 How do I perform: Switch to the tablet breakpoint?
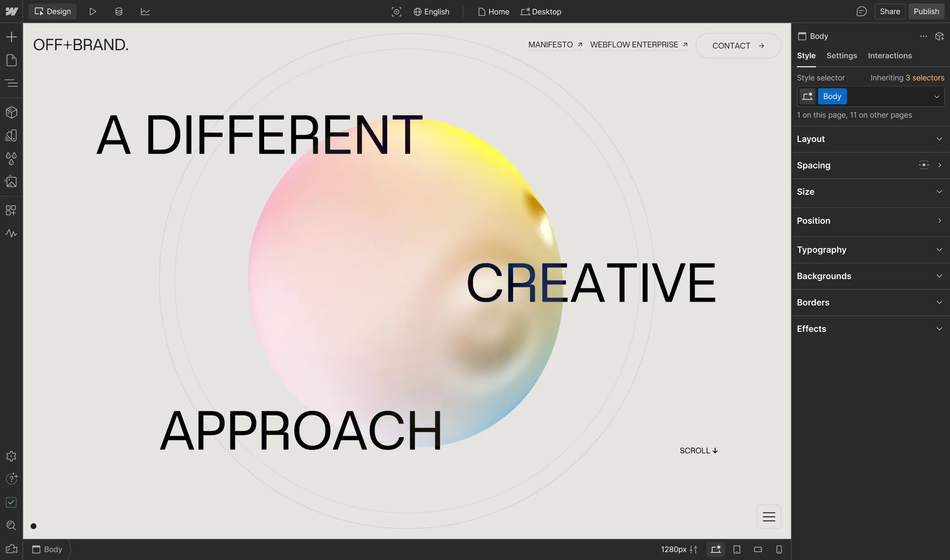pos(737,549)
